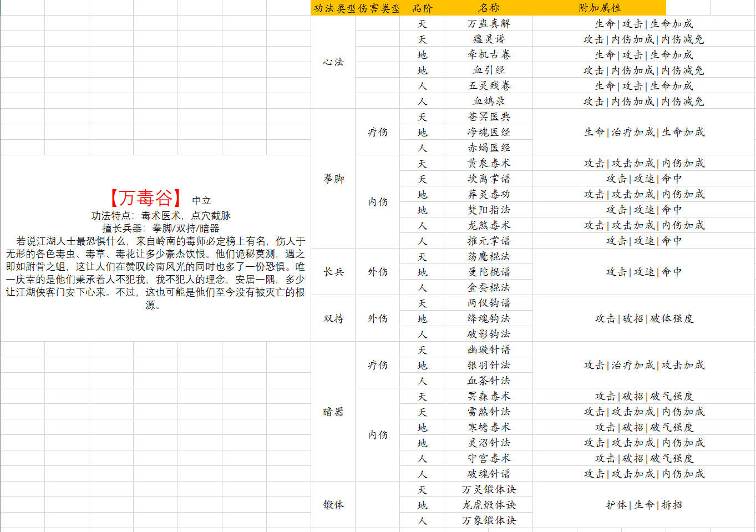756x532 pixels.
Task: Select the 莽灵毒功 cell
Action: tap(489, 194)
